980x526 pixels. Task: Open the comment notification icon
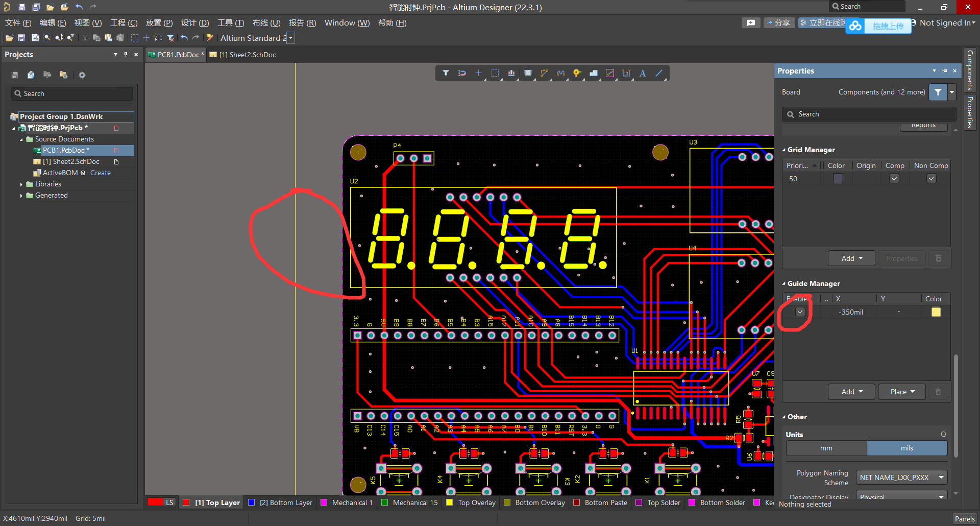click(750, 23)
